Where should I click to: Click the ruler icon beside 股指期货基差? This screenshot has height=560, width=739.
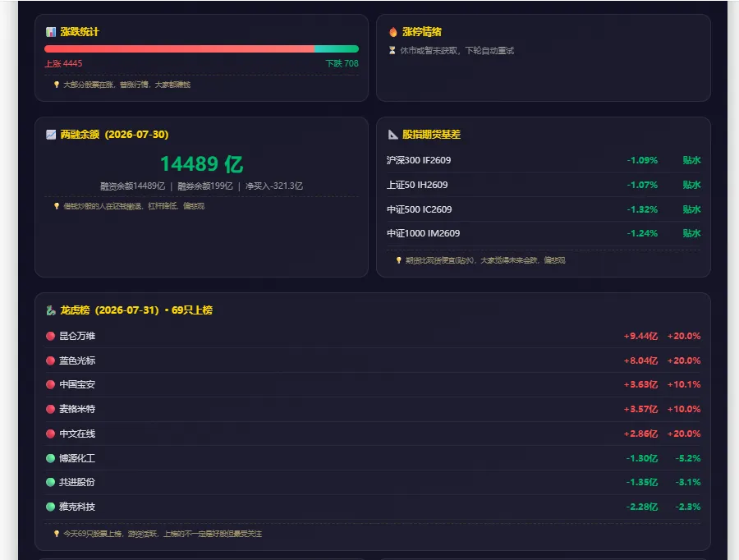(x=392, y=135)
